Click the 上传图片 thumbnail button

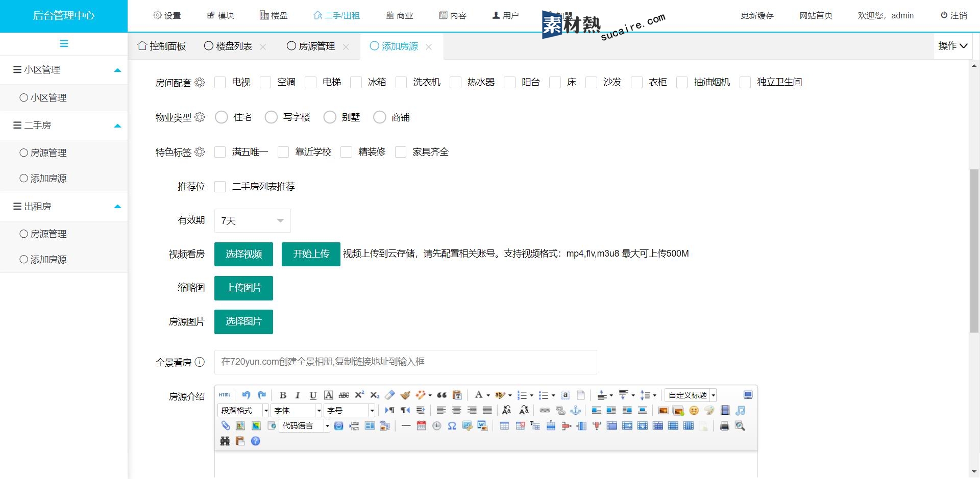point(243,288)
